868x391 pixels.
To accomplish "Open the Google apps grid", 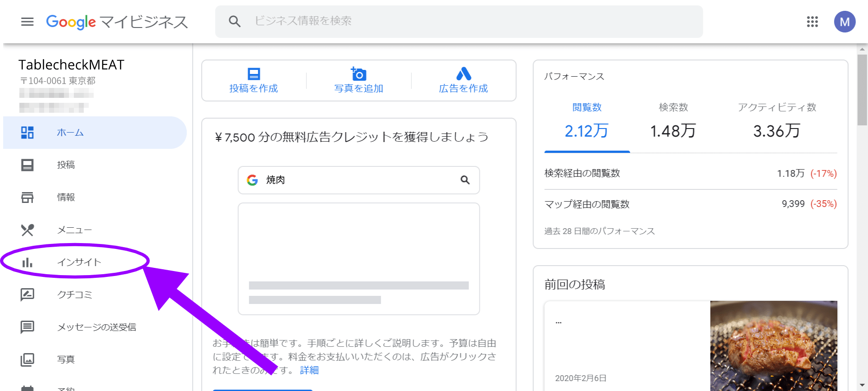I will (x=812, y=22).
